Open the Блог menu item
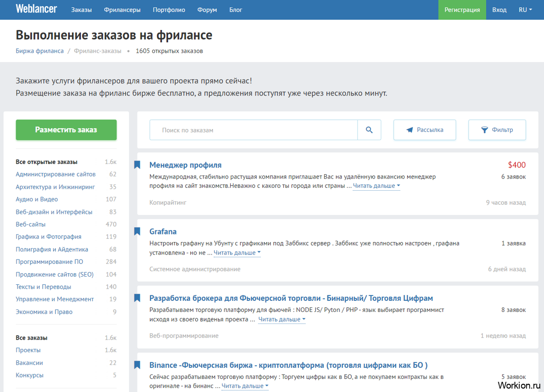This screenshot has width=544, height=392. point(236,10)
